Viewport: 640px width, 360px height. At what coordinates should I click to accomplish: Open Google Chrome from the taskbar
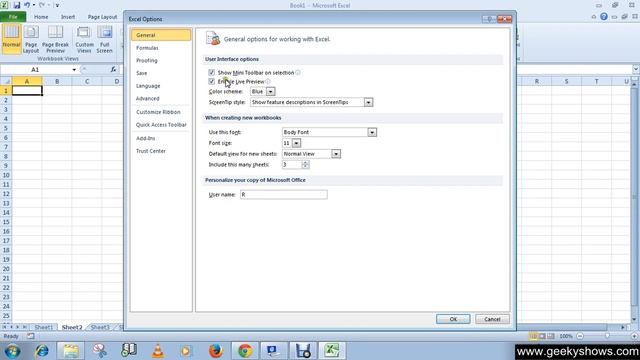(x=245, y=351)
